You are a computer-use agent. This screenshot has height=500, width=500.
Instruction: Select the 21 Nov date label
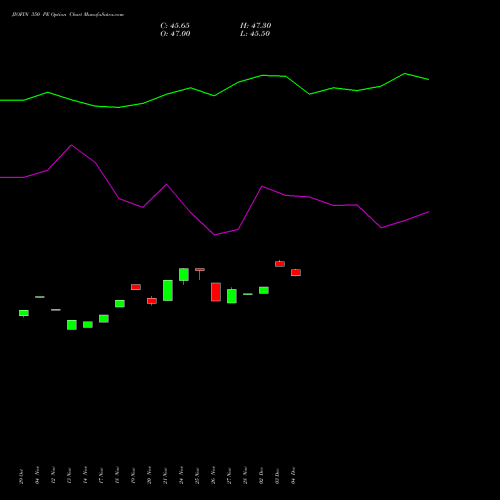click(x=165, y=476)
